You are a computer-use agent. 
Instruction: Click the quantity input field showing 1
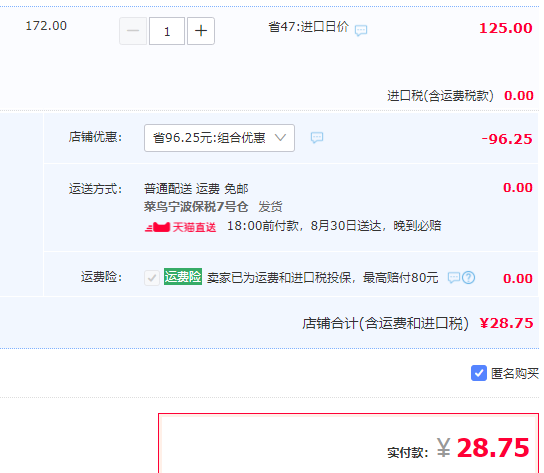point(167,31)
